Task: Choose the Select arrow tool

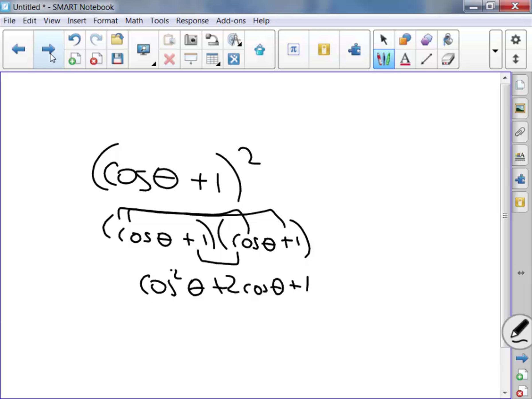Action: 384,40
